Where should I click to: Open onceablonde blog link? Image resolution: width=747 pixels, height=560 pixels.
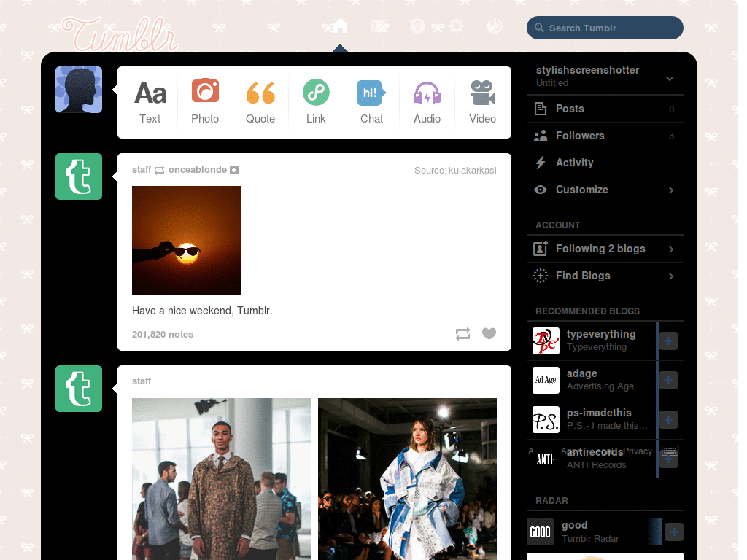pyautogui.click(x=197, y=170)
